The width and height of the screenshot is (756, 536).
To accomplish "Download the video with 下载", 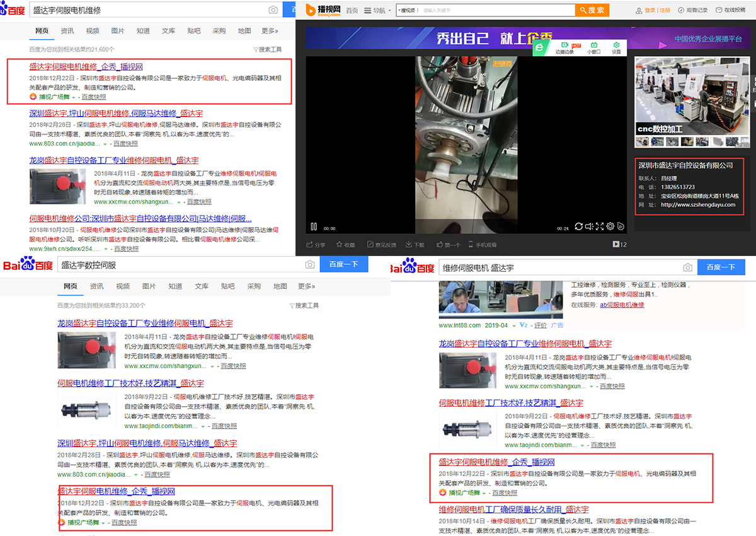I will pyautogui.click(x=416, y=245).
